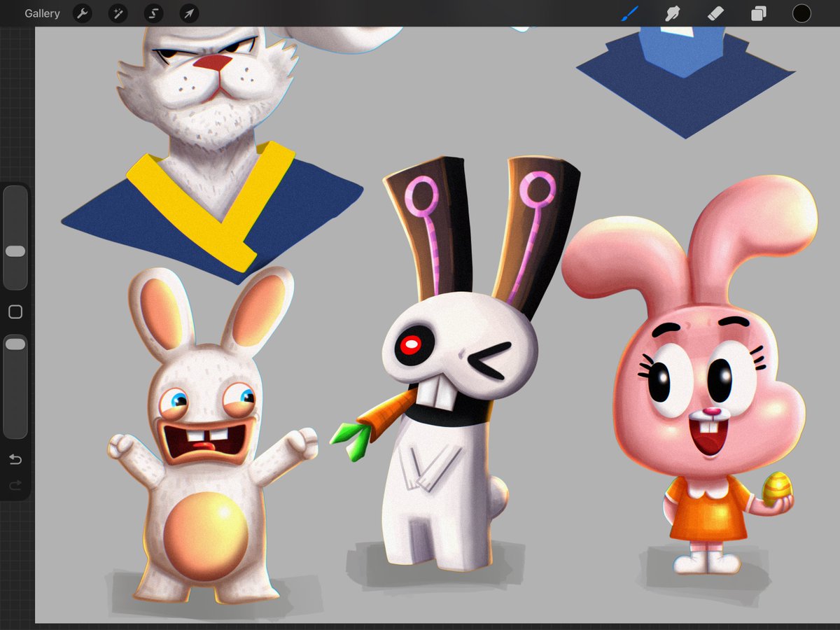Open the Actions wrench menu

click(83, 13)
